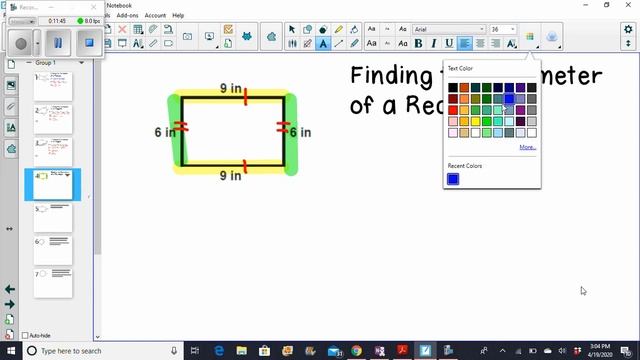The image size is (640, 360).
Task: Pick yellow swatch in the color grid
Action: (x=475, y=121)
